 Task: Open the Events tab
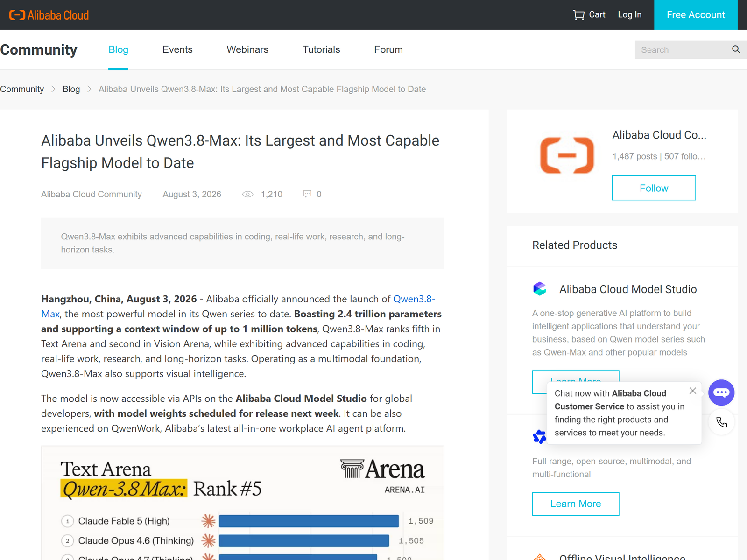point(177,49)
